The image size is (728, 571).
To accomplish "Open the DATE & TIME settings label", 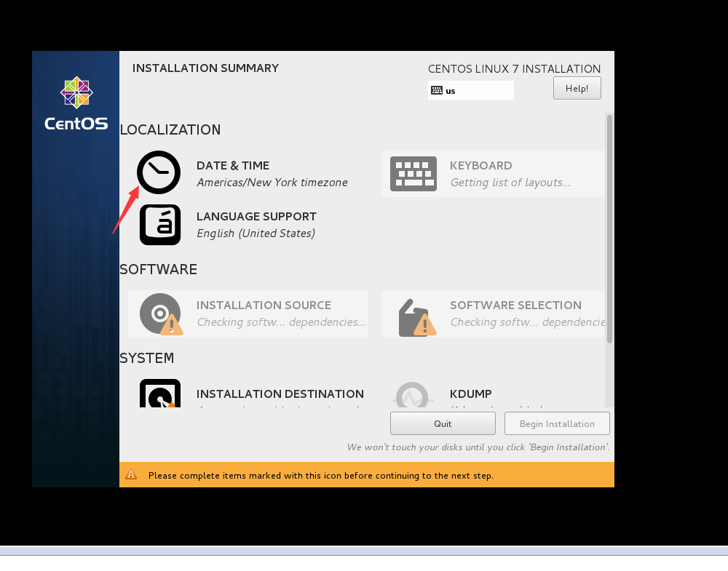I will point(233,166).
